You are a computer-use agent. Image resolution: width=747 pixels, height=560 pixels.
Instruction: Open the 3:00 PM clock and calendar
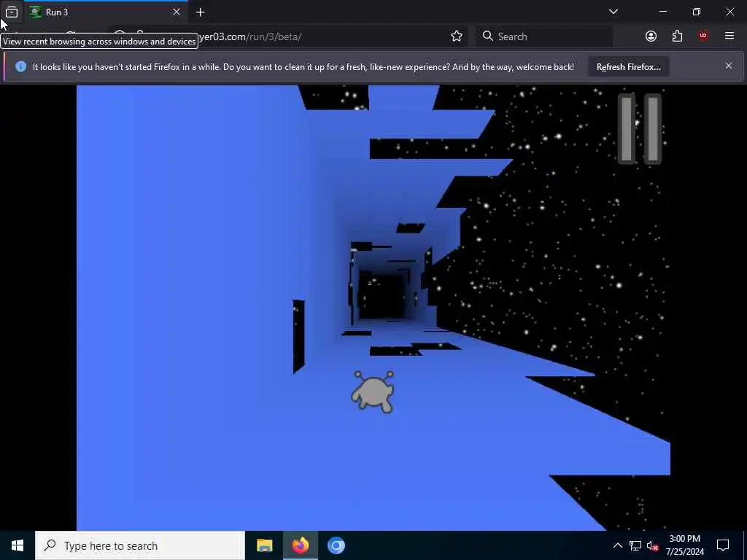coord(684,545)
